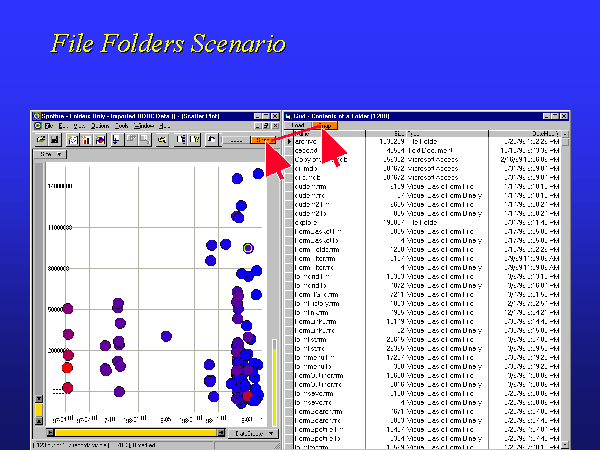Click the blue down-arrow toolbar icon

(117, 140)
